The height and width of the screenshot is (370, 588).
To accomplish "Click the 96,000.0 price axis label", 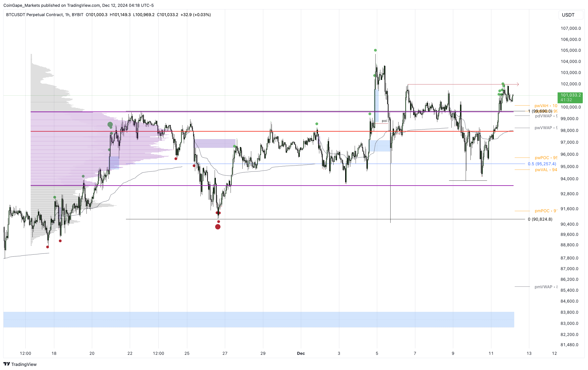I will tap(569, 154).
